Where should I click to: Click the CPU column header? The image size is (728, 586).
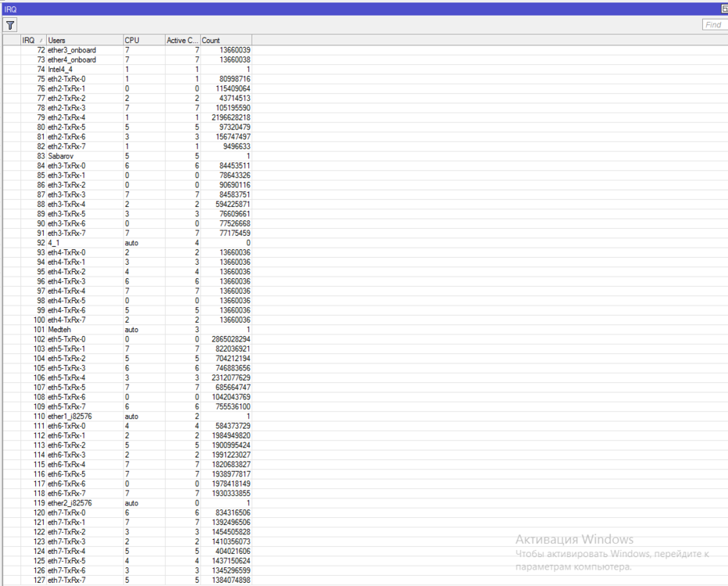(142, 40)
